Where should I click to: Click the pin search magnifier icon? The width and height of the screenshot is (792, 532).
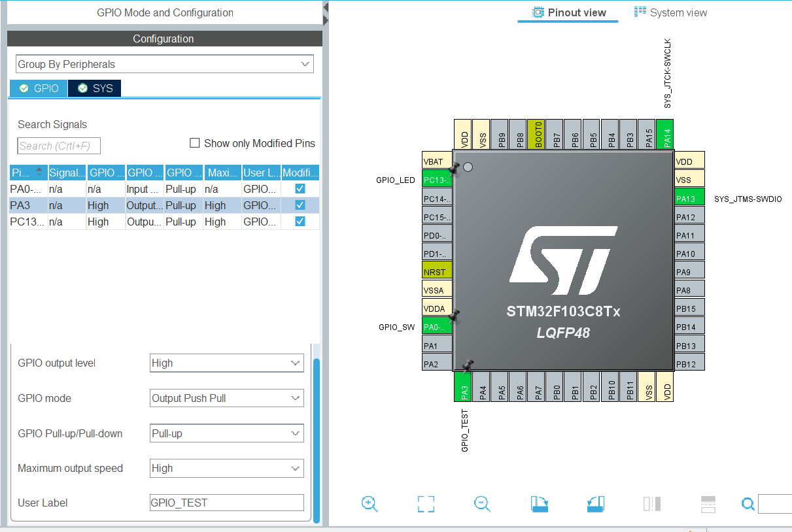(x=748, y=504)
